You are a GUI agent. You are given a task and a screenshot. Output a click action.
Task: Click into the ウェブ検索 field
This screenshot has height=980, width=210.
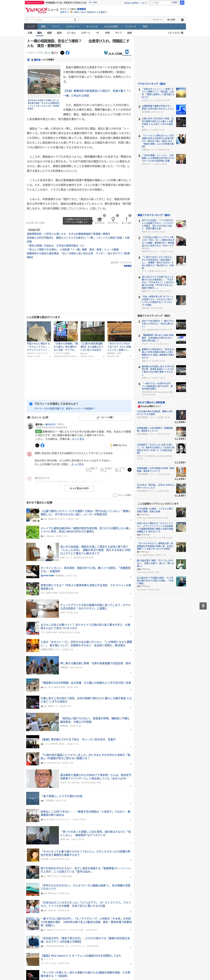tap(159, 3)
